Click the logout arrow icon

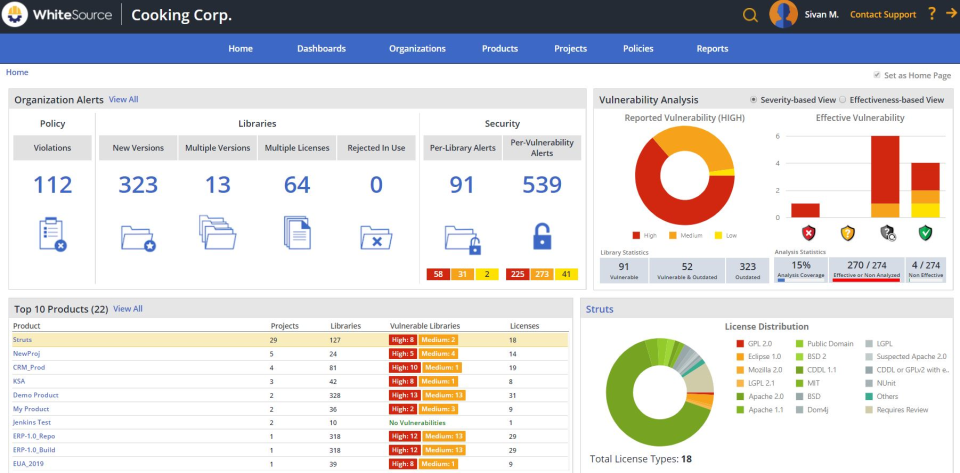tap(948, 14)
